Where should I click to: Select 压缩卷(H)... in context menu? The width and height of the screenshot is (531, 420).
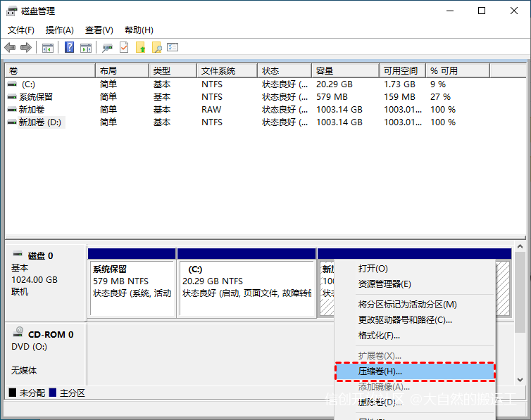(x=415, y=371)
